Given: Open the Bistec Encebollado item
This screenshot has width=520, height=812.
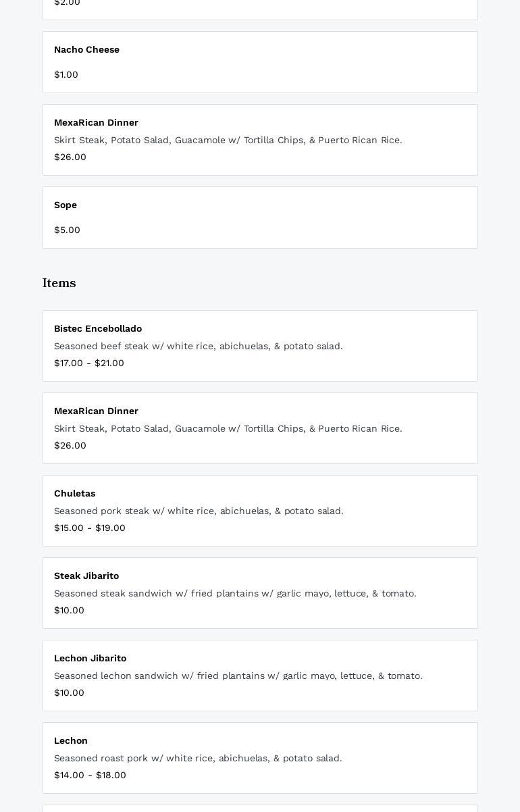Looking at the screenshot, I should [98, 329].
